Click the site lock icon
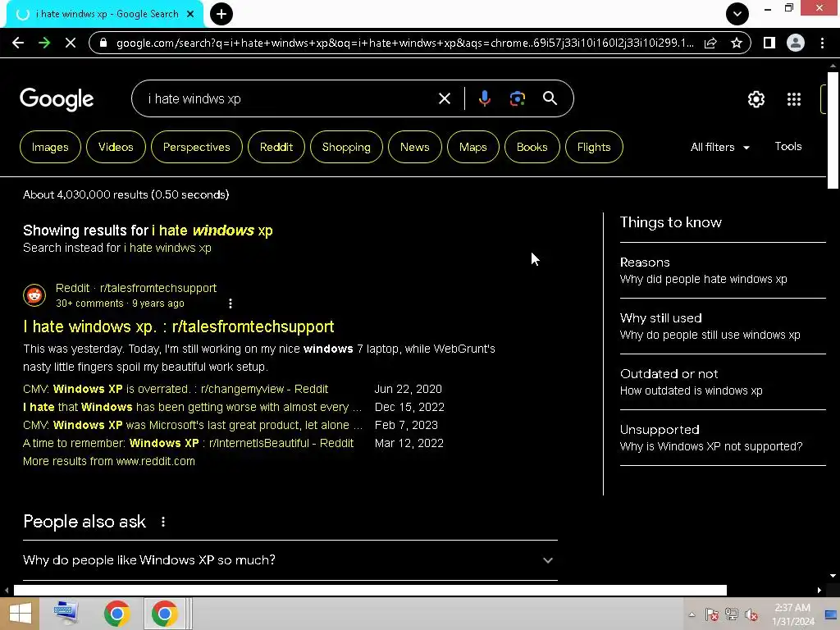The width and height of the screenshot is (840, 630). [103, 43]
